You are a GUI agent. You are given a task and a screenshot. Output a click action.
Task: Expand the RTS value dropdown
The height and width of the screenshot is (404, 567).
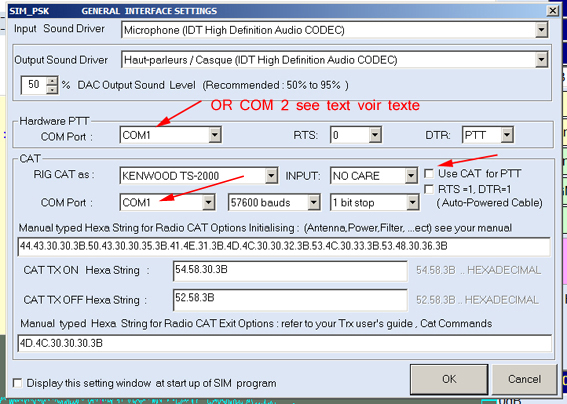(375, 135)
